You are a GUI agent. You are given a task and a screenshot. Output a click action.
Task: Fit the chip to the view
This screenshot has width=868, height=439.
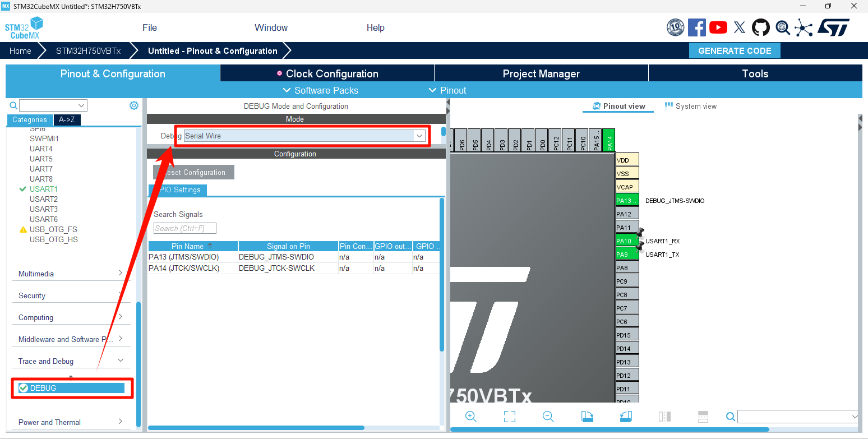509,417
